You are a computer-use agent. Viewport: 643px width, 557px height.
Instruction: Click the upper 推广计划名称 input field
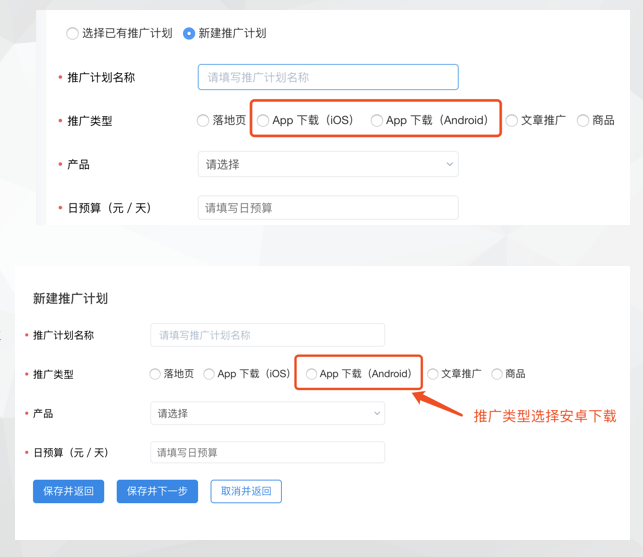(x=328, y=77)
